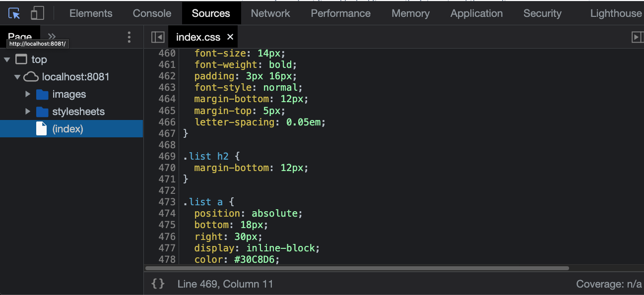This screenshot has width=644, height=295.
Task: Toggle the device toolbar icon
Action: point(37,13)
